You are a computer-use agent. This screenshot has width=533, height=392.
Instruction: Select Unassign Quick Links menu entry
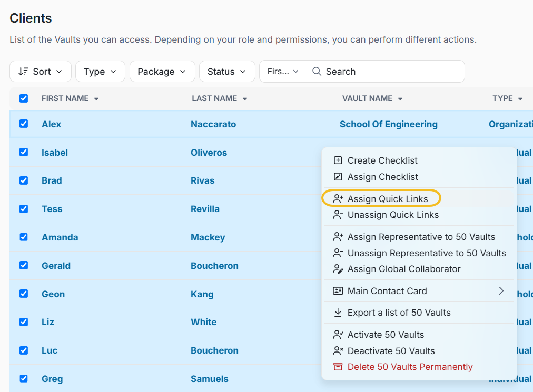click(419, 215)
